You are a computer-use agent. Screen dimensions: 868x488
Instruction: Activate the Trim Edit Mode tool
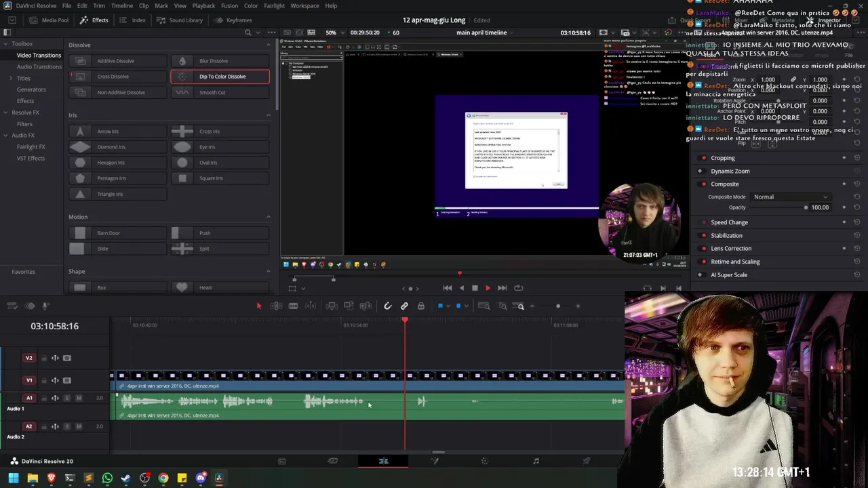pyautogui.click(x=276, y=306)
